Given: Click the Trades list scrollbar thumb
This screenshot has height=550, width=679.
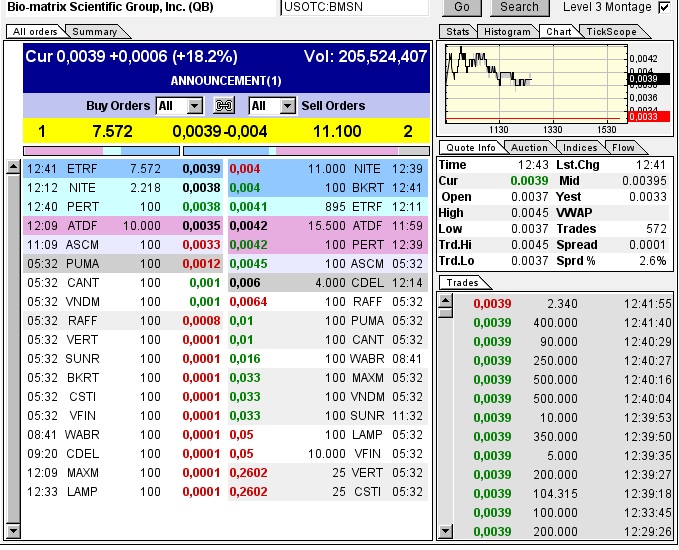Looking at the screenshot, I should click(x=446, y=313).
